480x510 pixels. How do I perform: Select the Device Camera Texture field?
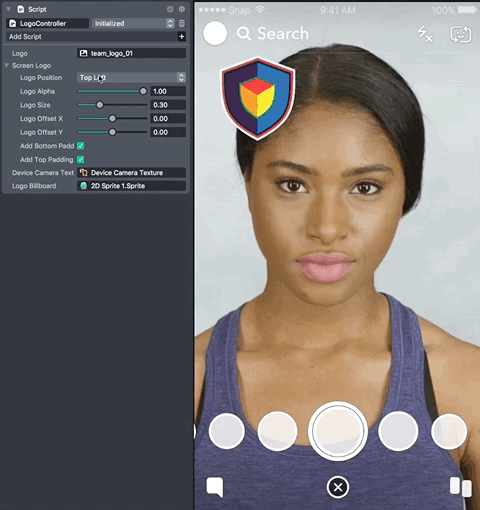[131, 173]
